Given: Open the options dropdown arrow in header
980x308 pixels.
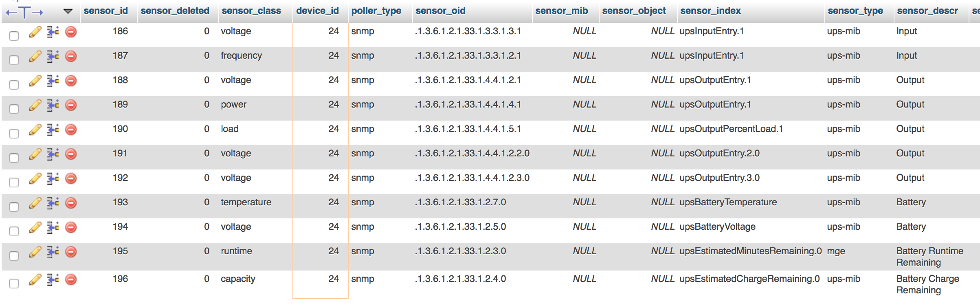Looking at the screenshot, I should [68, 11].
